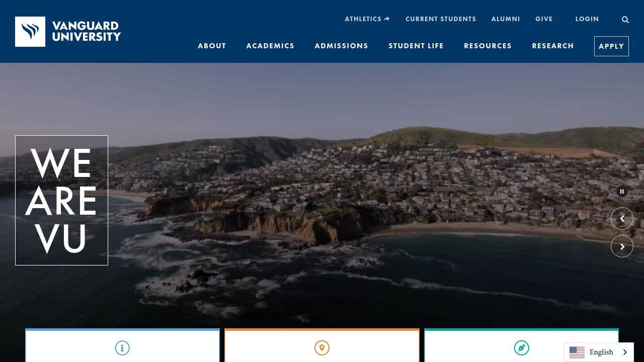Click the About navigation item
Viewport: 644px width, 362px height.
[x=212, y=46]
